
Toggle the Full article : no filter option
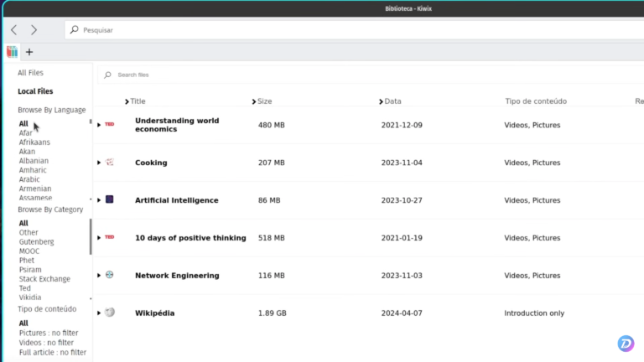point(53,353)
